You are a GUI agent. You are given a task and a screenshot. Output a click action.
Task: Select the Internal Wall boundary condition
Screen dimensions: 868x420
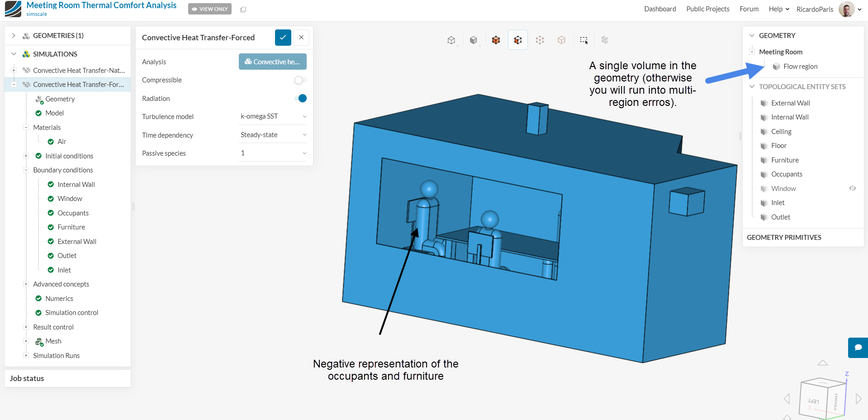point(76,185)
